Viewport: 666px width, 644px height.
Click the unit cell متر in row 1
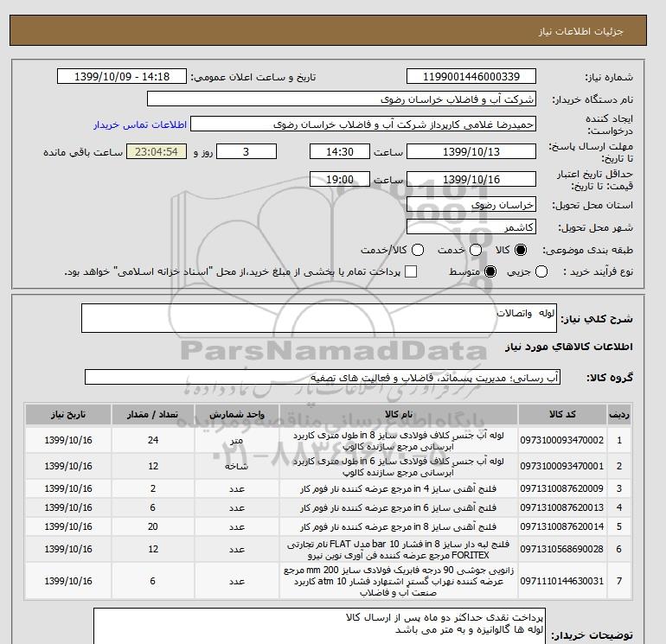237,441
